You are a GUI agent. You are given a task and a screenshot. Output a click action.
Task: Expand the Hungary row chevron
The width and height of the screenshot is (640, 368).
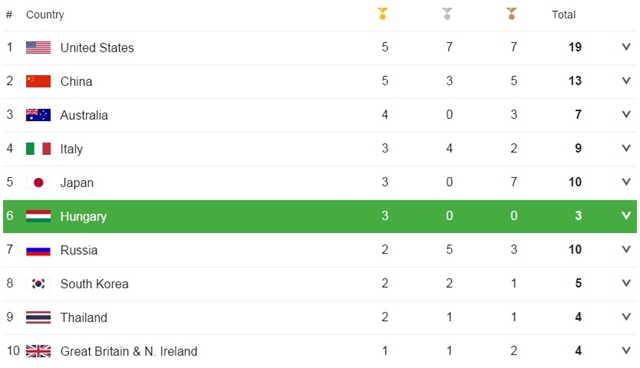(x=626, y=215)
